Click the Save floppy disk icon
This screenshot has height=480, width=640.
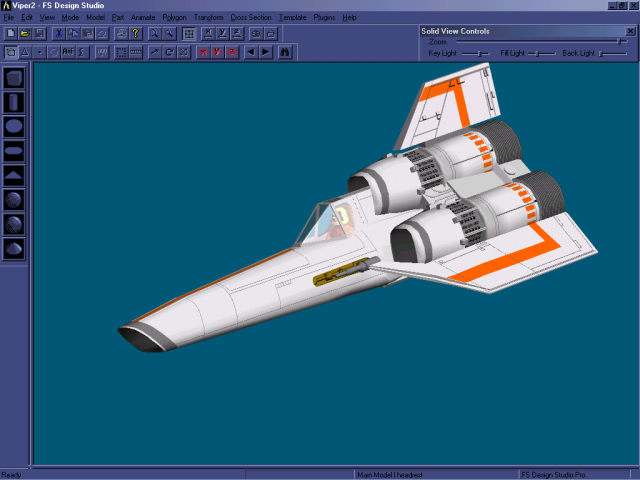click(39, 33)
